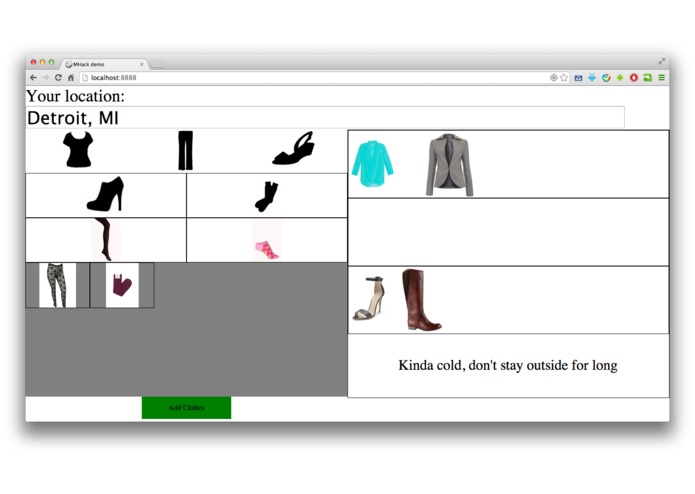Click the green cast-style extension icon

pyautogui.click(x=648, y=78)
